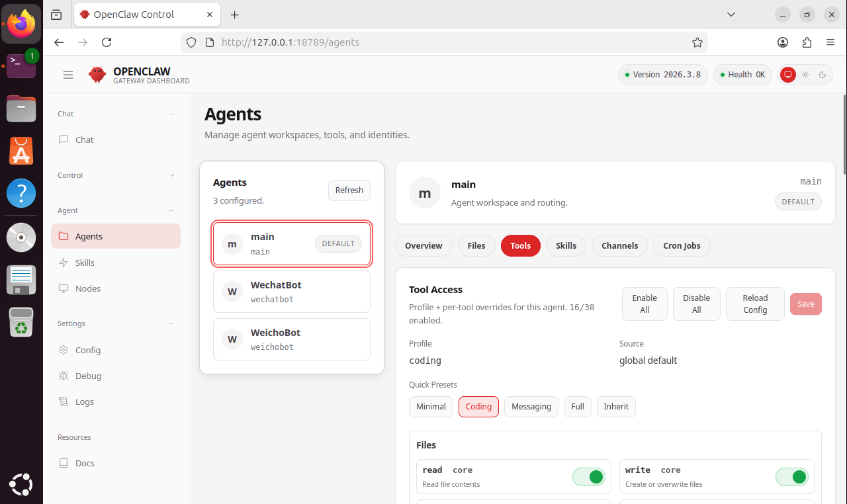Viewport: 847px width, 504px height.
Task: Open the list all tabs dropdown
Action: point(731,15)
